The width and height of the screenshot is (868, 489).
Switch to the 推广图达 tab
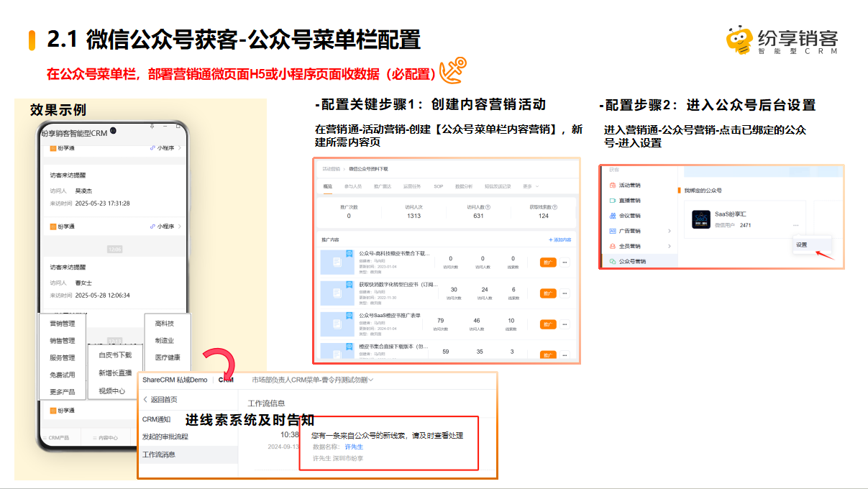click(383, 186)
